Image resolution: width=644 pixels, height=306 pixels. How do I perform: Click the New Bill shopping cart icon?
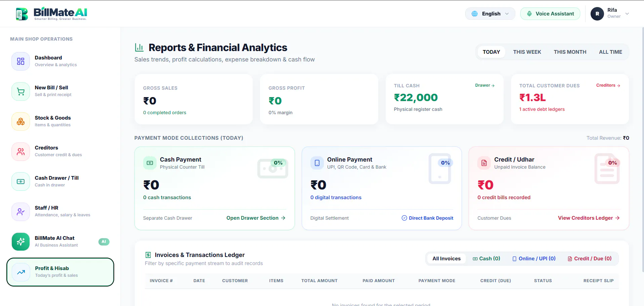[21, 91]
